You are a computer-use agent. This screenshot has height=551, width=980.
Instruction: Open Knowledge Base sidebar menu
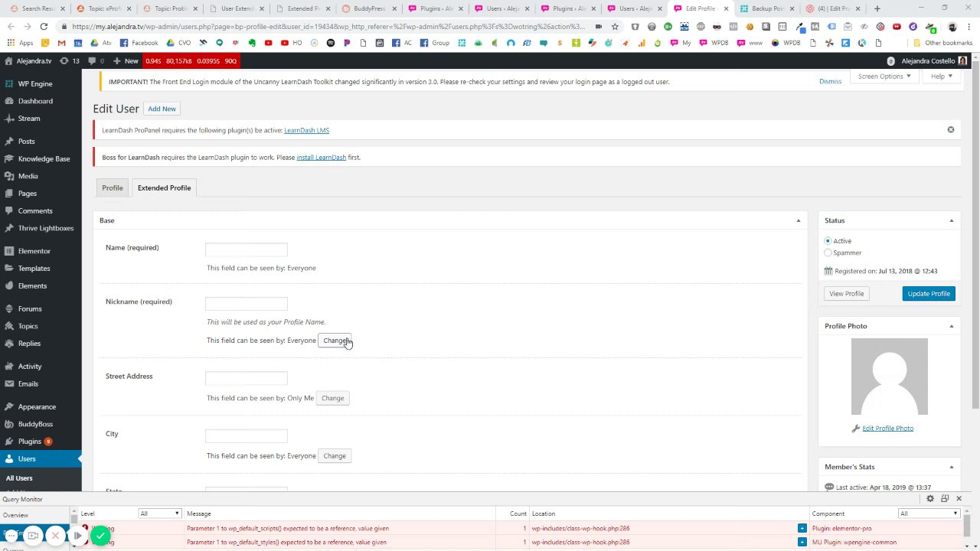pyautogui.click(x=44, y=159)
